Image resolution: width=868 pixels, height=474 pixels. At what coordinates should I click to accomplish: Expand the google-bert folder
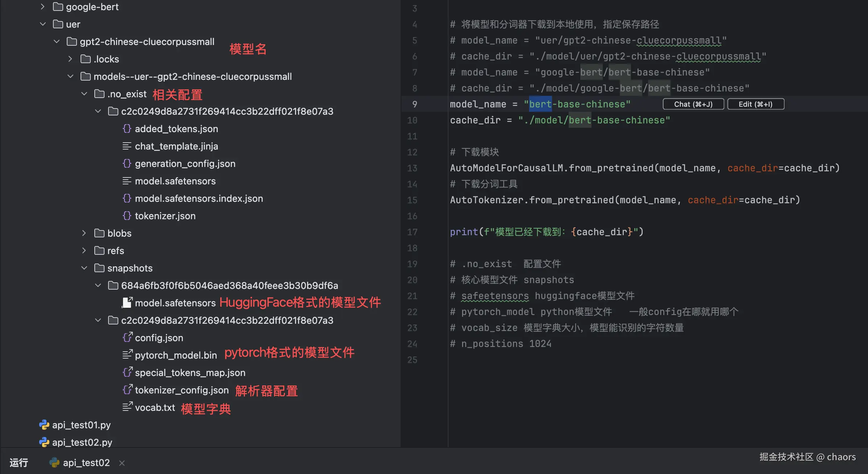[x=43, y=7]
